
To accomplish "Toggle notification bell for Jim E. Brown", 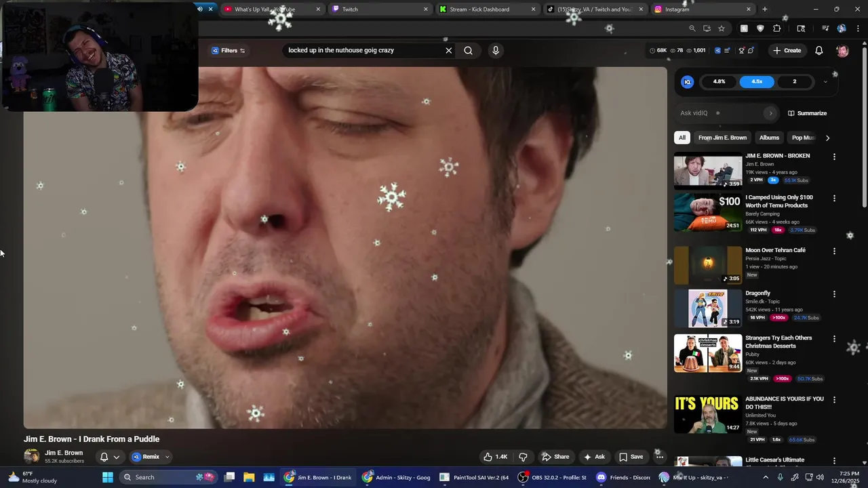I will click(104, 457).
